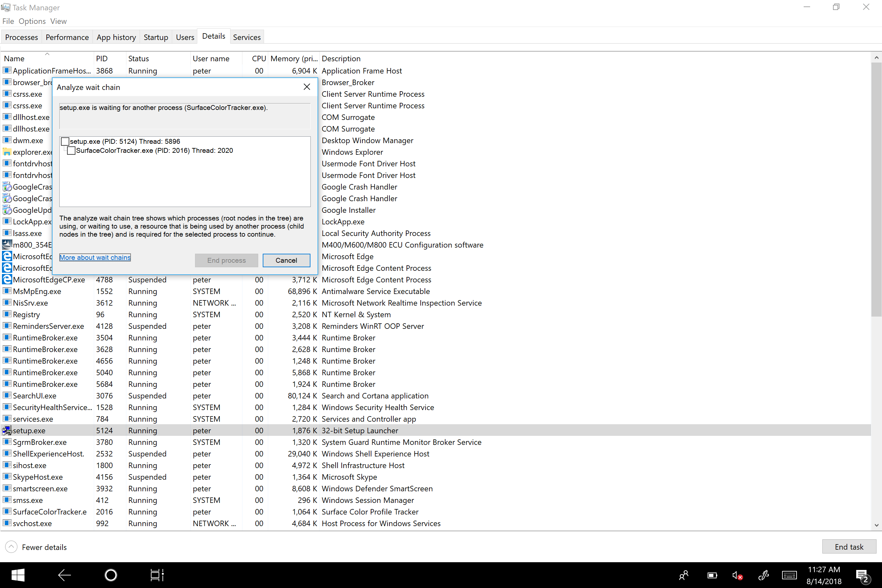This screenshot has height=588, width=882.
Task: Click the muted volume tray icon
Action: pyautogui.click(x=737, y=575)
